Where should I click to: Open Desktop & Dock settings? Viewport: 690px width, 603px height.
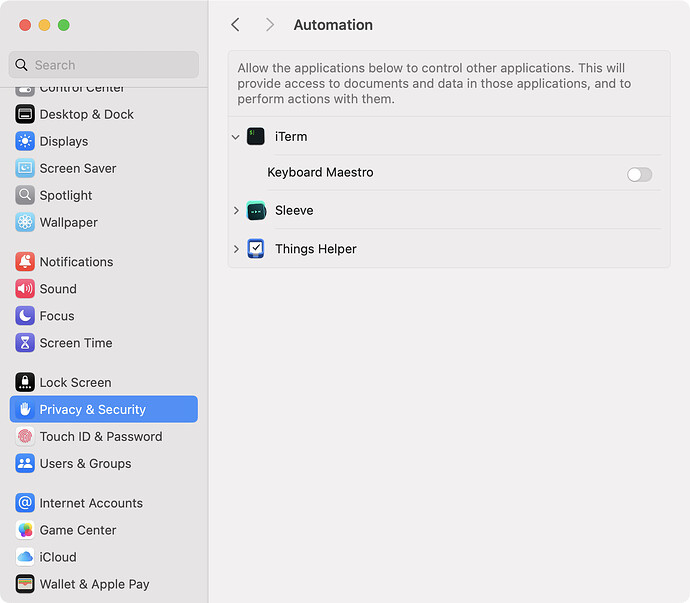87,114
